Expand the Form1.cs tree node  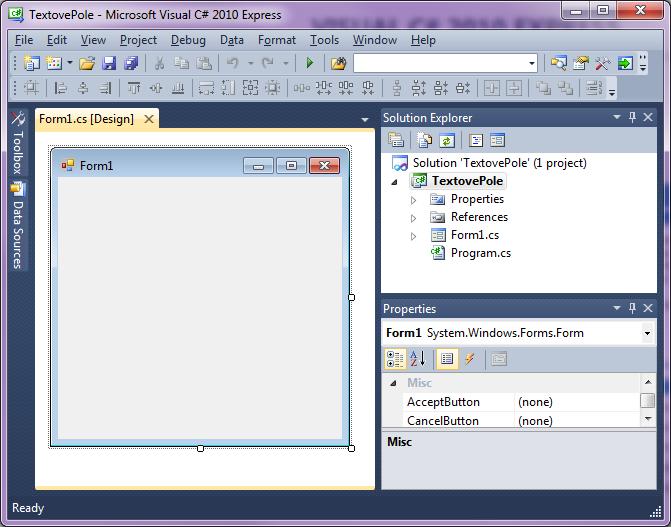[x=413, y=236]
